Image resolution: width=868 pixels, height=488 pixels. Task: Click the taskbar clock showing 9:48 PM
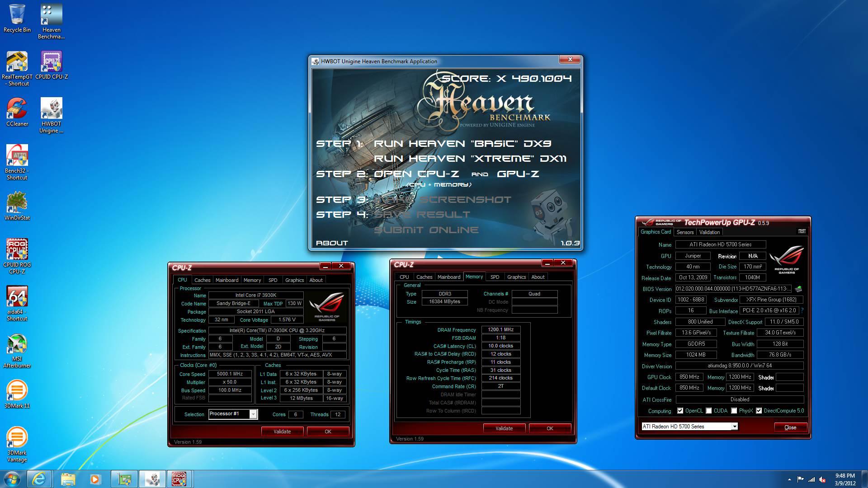pyautogui.click(x=845, y=479)
